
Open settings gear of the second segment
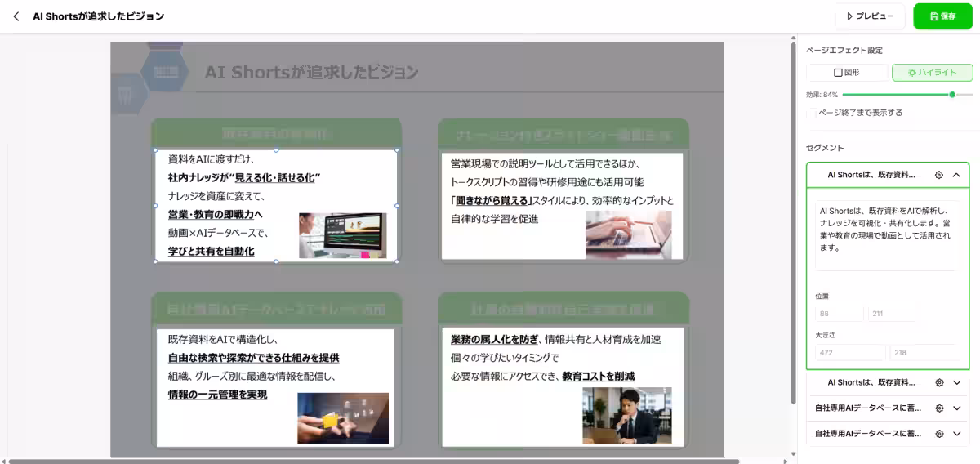pos(939,382)
